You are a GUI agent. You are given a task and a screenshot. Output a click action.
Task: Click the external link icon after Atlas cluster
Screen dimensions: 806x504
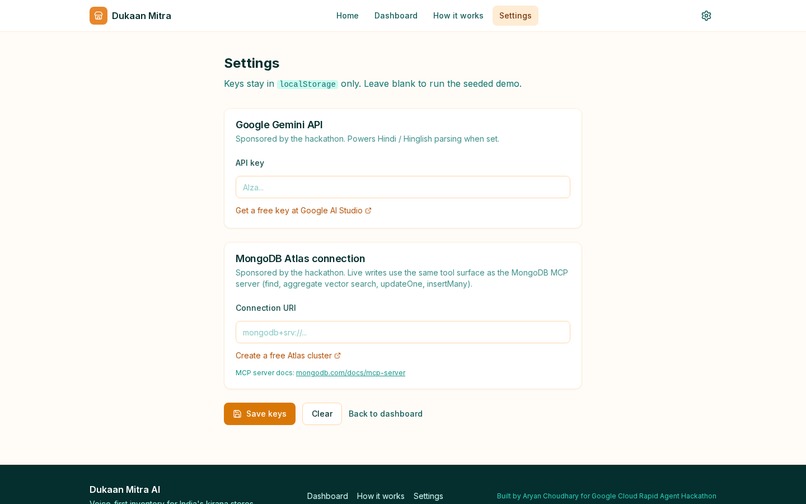tap(337, 355)
